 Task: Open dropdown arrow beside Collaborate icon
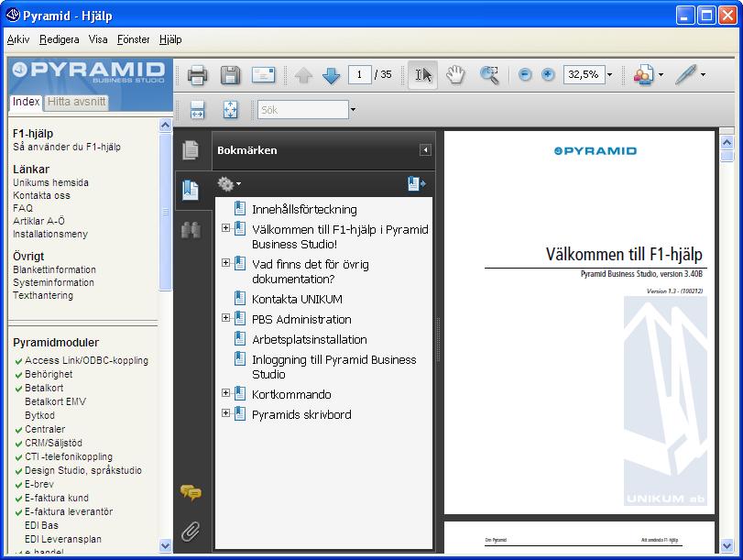661,75
